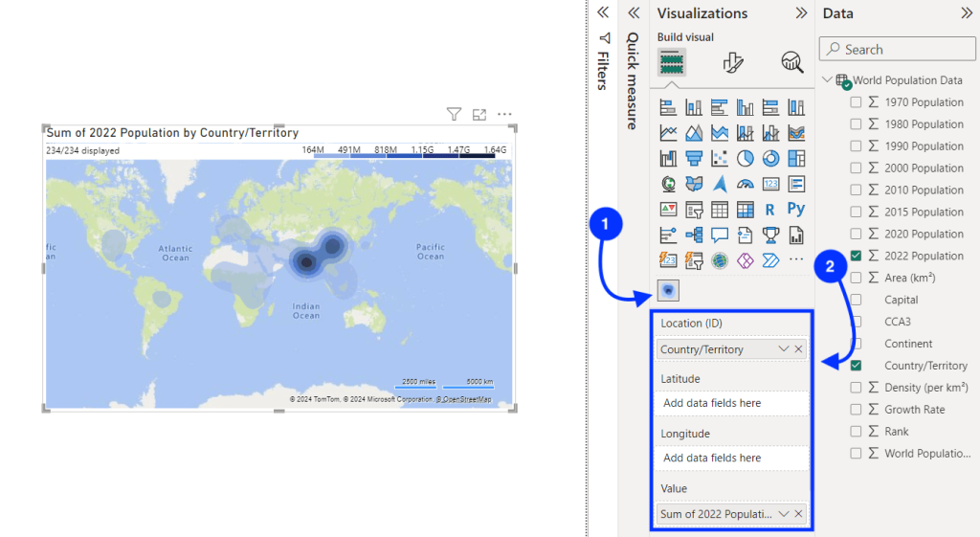Select the Ribbon chart visual
980x537 pixels.
(x=796, y=133)
